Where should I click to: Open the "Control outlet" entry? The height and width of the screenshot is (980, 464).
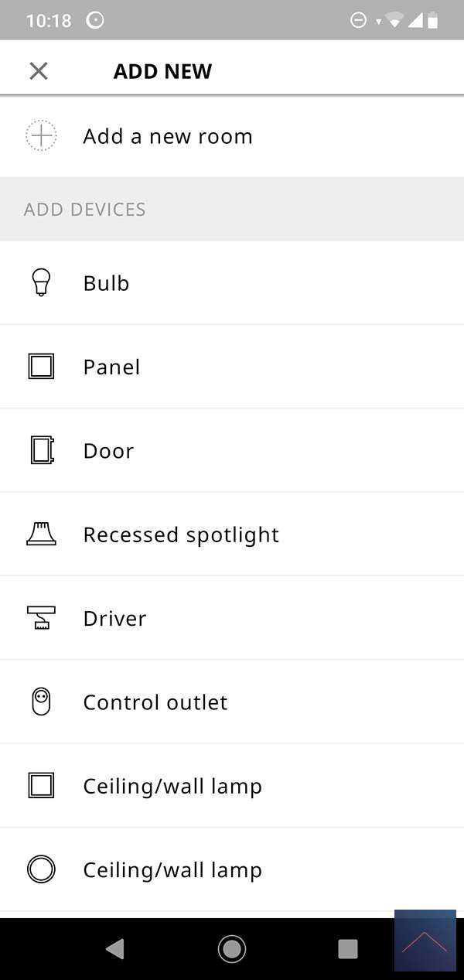click(155, 702)
